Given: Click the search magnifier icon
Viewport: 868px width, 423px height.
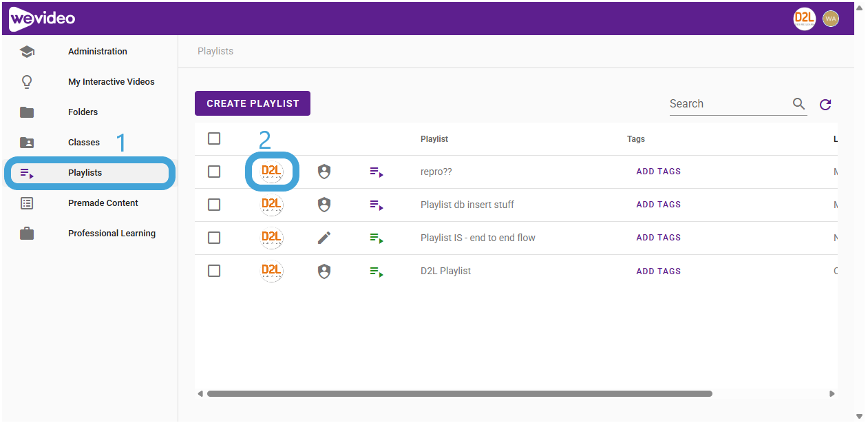Looking at the screenshot, I should 798,104.
